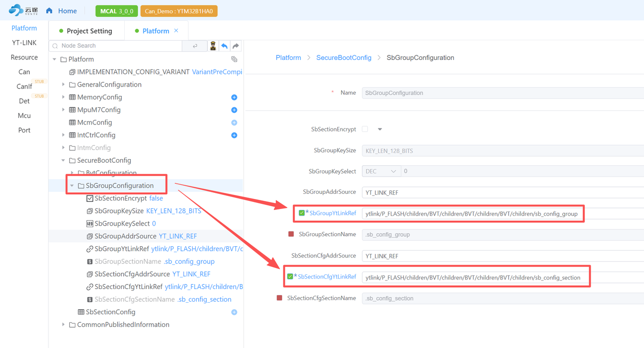Toggle the SbSectionEncrypt checkbox in the form
644x348 pixels.
tap(365, 129)
